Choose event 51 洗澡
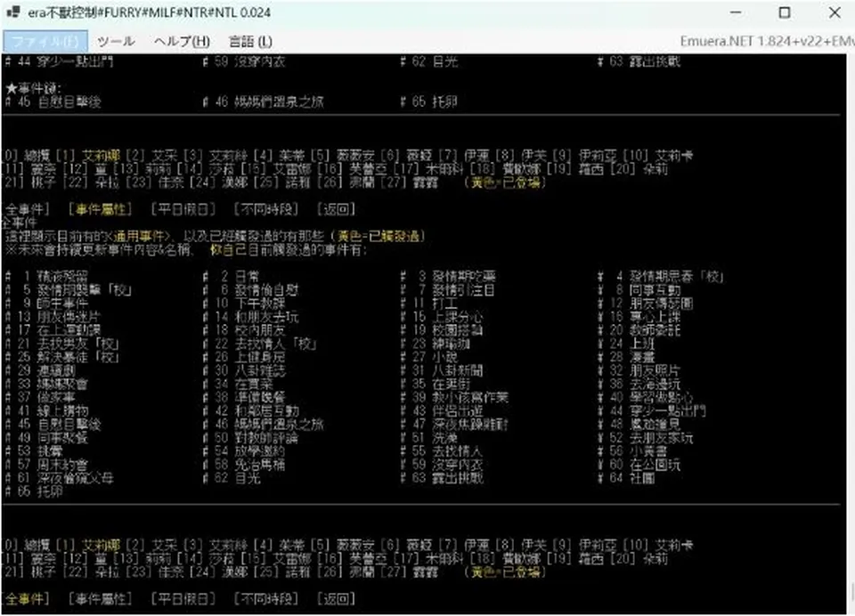Screen dimensions: 855x616 pos(429,438)
